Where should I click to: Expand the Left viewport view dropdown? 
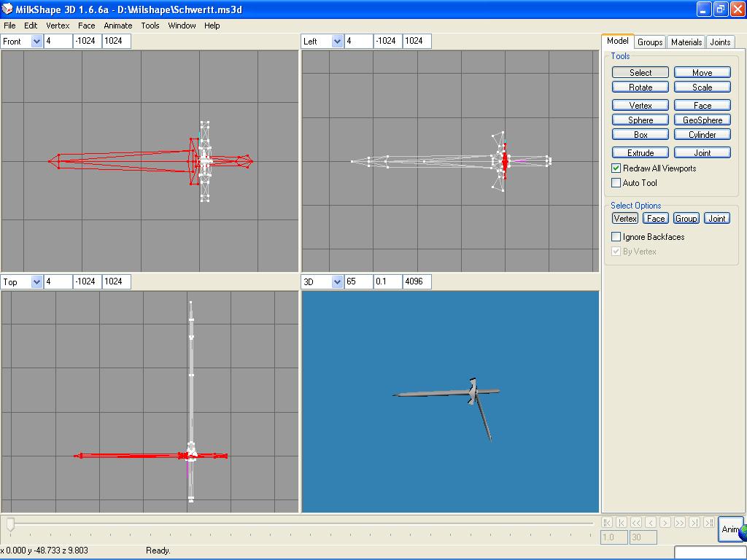click(x=337, y=42)
